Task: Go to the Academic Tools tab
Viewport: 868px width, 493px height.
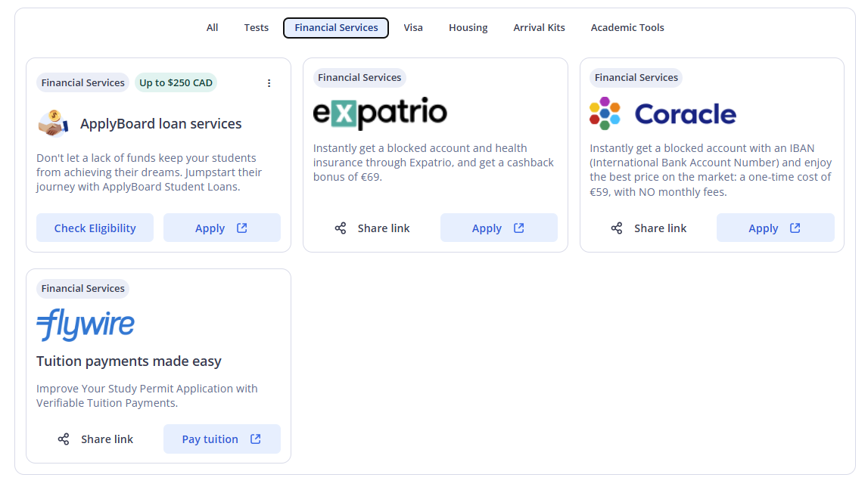Action: coord(627,28)
